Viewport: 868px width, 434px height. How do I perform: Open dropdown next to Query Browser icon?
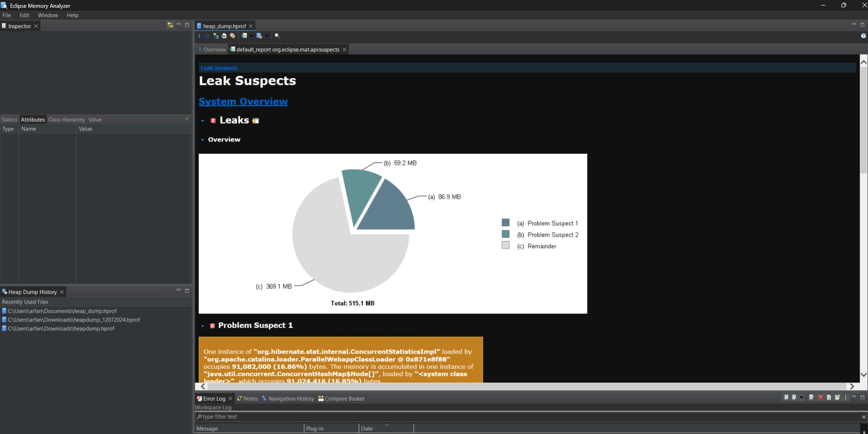[267, 36]
